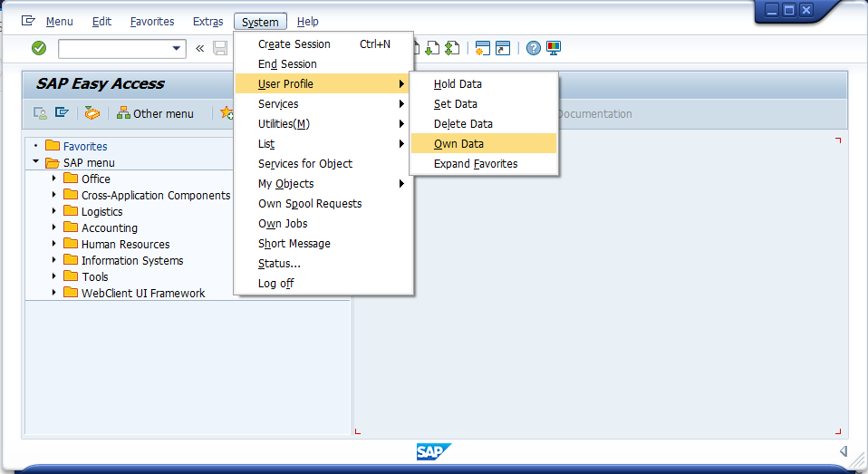Click the Other menu button
This screenshot has height=474, width=868.
(155, 113)
